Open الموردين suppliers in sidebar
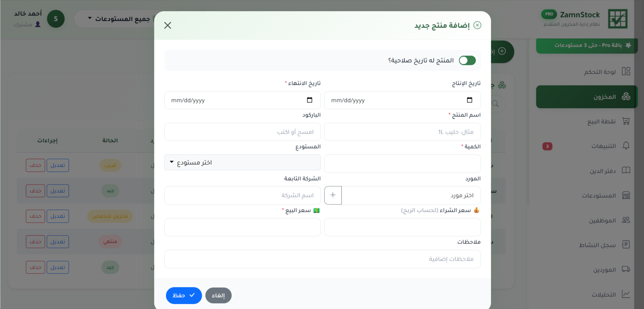The image size is (644, 309). pyautogui.click(x=587, y=270)
